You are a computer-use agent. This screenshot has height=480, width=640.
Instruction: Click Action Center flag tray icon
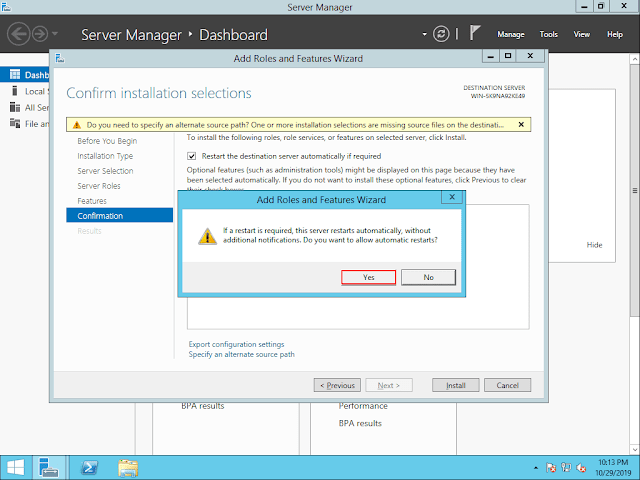[551, 468]
